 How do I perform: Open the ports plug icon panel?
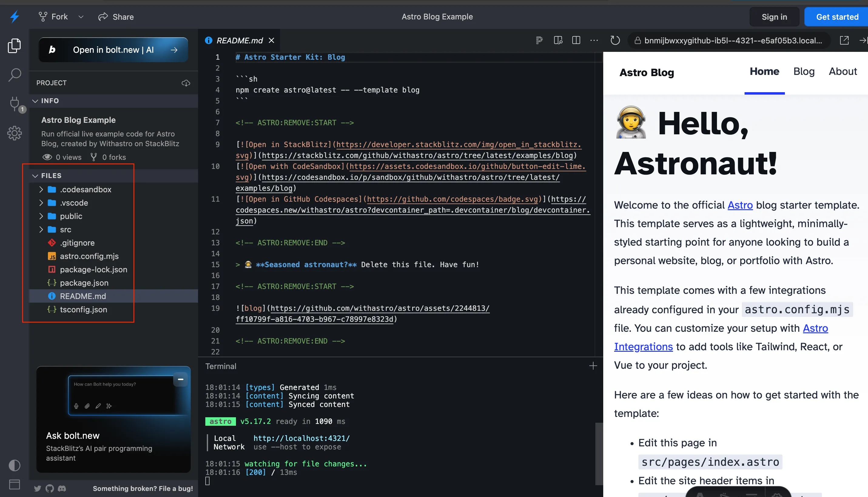point(14,103)
